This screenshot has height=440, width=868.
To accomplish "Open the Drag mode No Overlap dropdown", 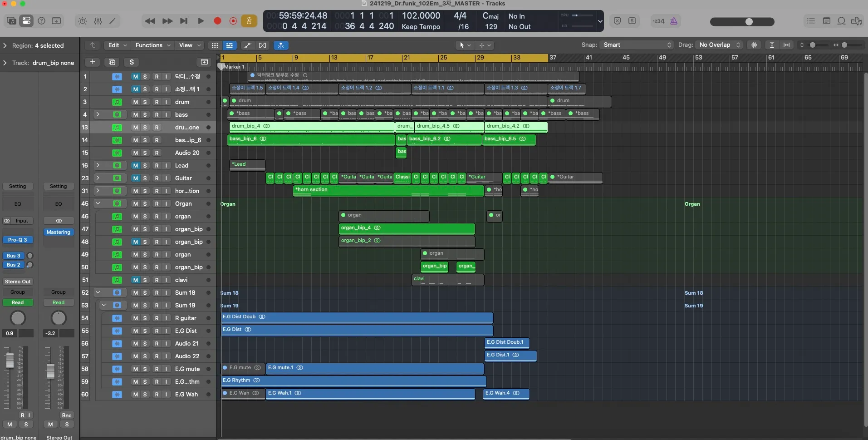I will (x=720, y=45).
